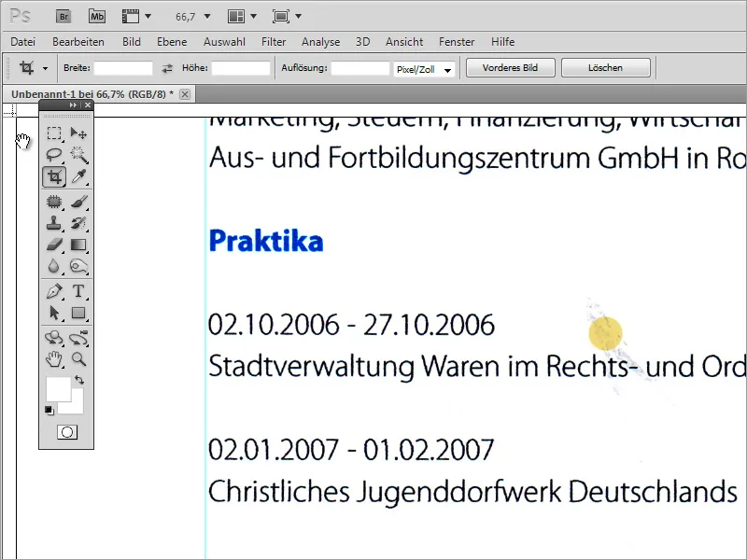Viewport: 747px width, 560px height.
Task: Click the text 02.01.2007 - 01.02.2007
Action: (x=352, y=450)
